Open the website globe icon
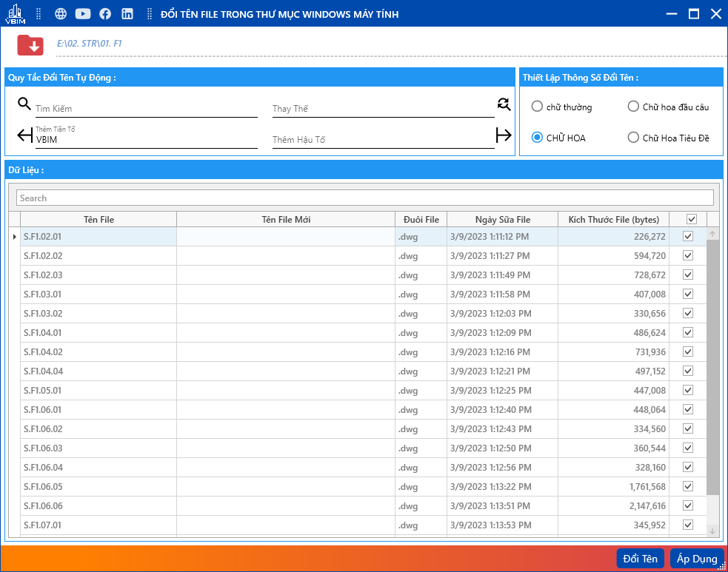 [x=61, y=14]
